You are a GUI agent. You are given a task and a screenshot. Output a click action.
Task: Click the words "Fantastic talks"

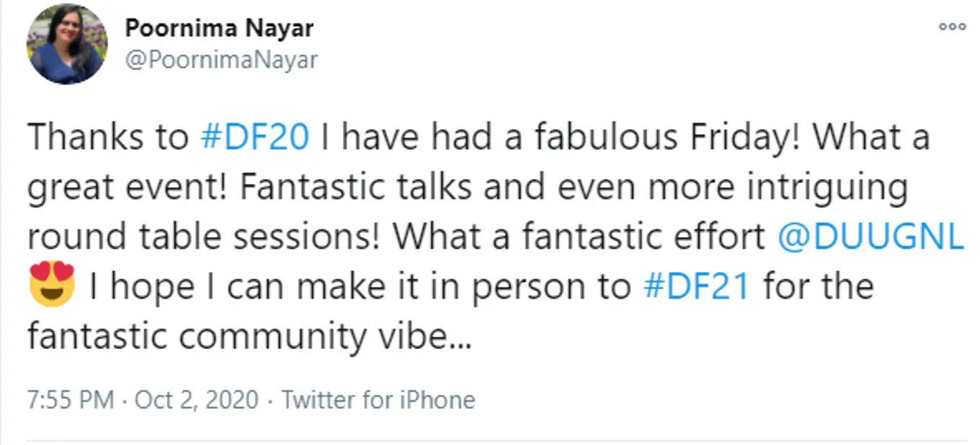point(354,188)
